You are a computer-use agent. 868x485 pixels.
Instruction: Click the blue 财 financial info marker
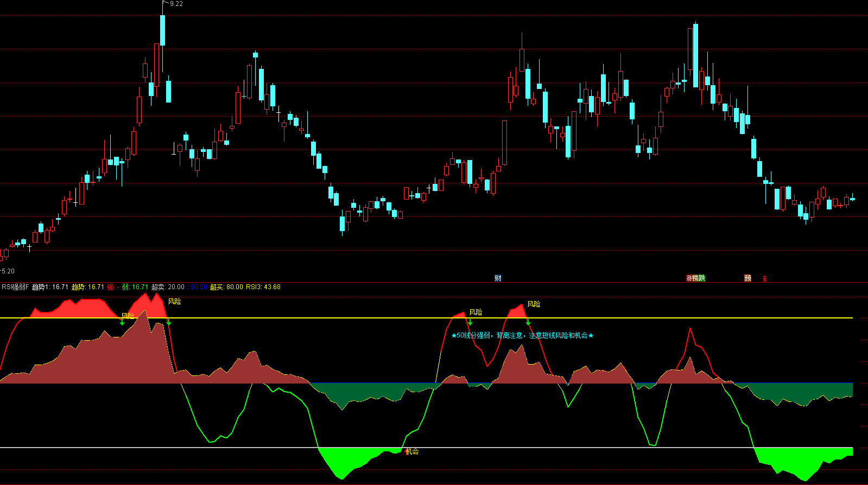pyautogui.click(x=498, y=278)
